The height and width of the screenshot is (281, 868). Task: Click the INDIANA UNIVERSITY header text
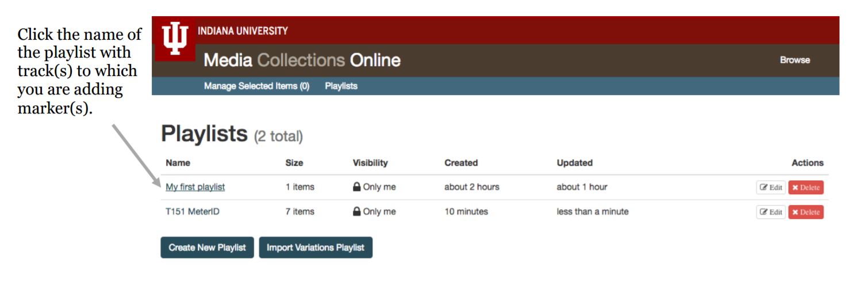tap(243, 31)
